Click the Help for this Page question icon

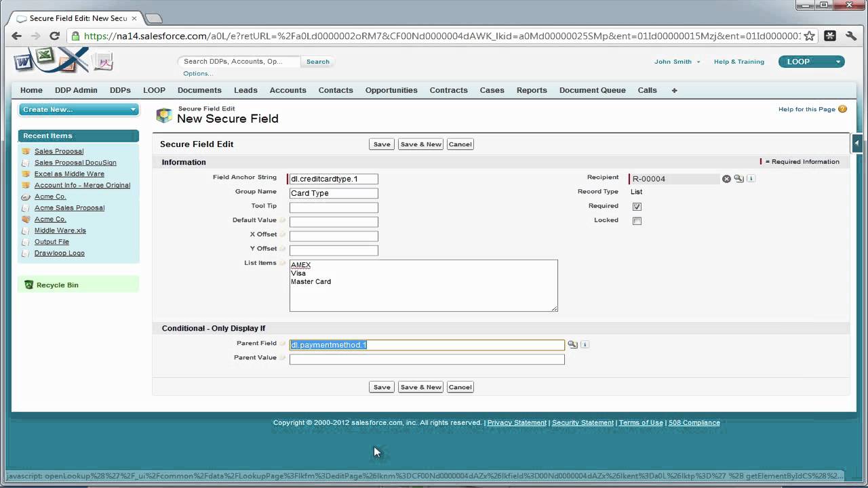click(x=842, y=109)
